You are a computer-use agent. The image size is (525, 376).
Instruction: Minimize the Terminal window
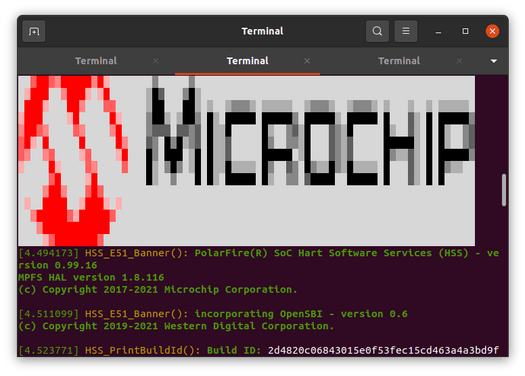[438, 31]
